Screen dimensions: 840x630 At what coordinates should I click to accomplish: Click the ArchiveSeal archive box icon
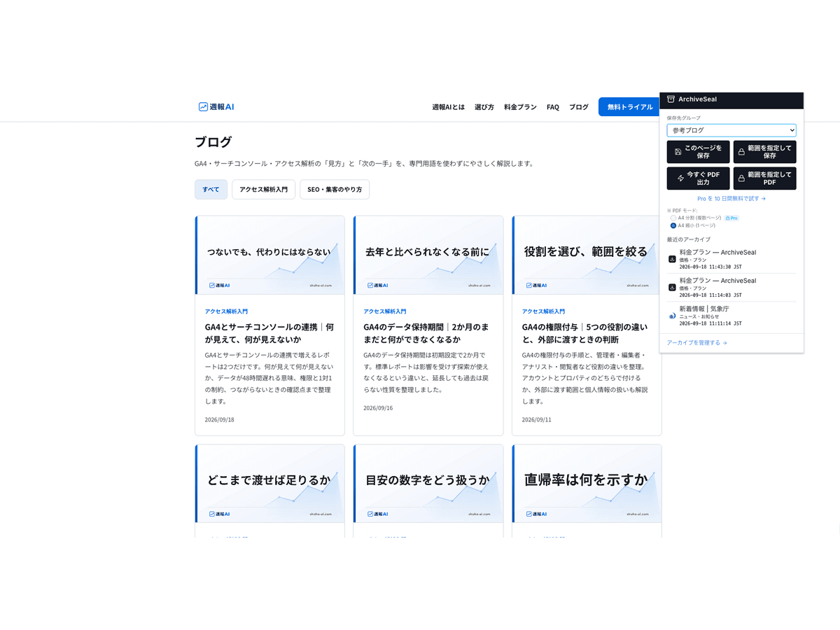671,99
